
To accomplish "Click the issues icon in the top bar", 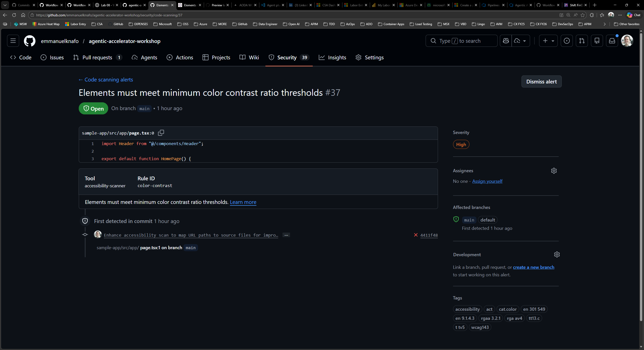I will pyautogui.click(x=567, y=40).
